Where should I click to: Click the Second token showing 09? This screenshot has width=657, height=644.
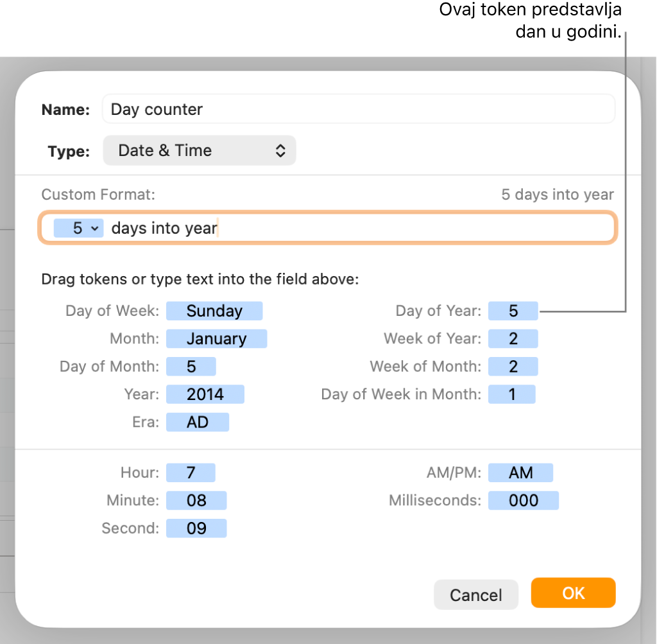pyautogui.click(x=196, y=528)
